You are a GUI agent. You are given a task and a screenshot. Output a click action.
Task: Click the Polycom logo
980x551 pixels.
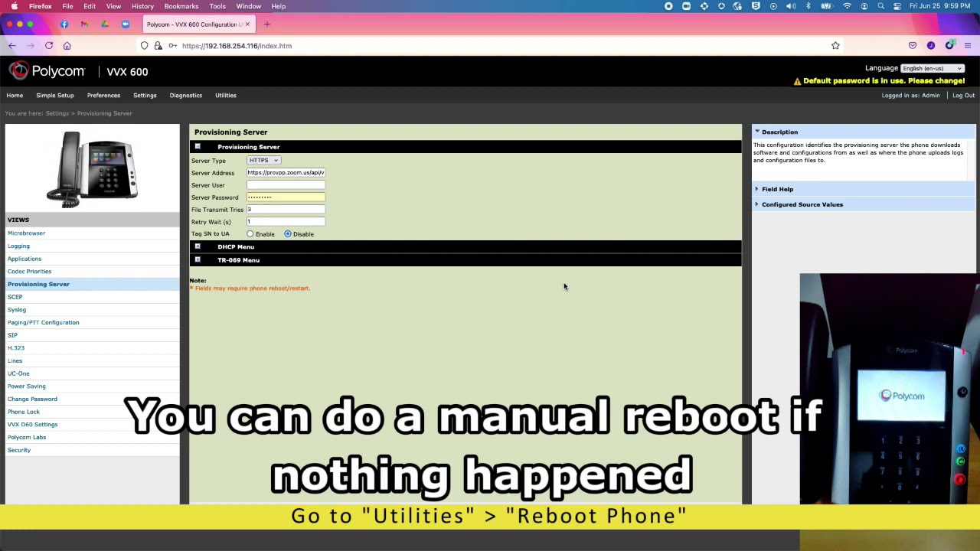click(47, 71)
